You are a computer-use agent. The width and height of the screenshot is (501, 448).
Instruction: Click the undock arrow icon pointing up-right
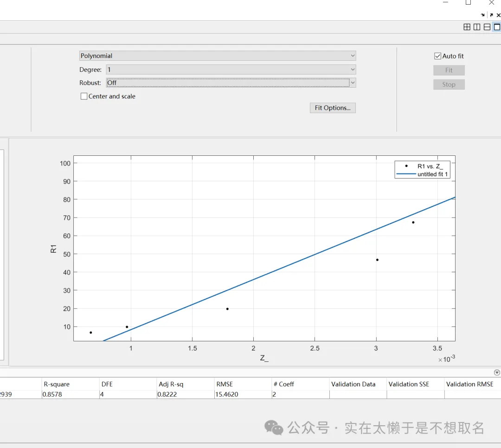click(491, 15)
